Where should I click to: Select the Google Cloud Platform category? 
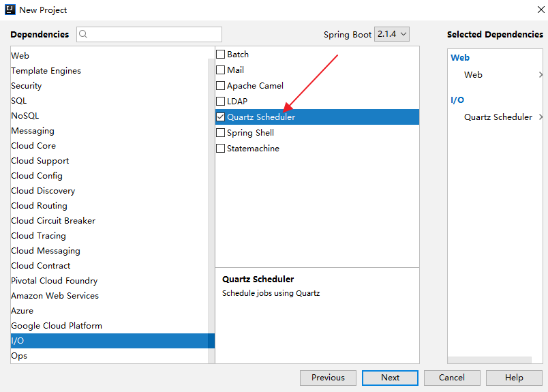tap(109, 326)
